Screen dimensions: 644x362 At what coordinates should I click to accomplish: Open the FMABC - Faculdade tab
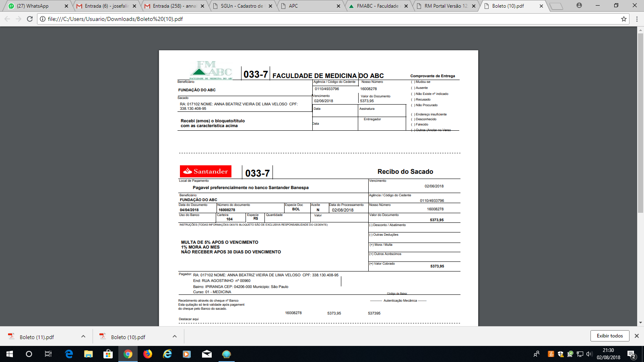tap(377, 6)
